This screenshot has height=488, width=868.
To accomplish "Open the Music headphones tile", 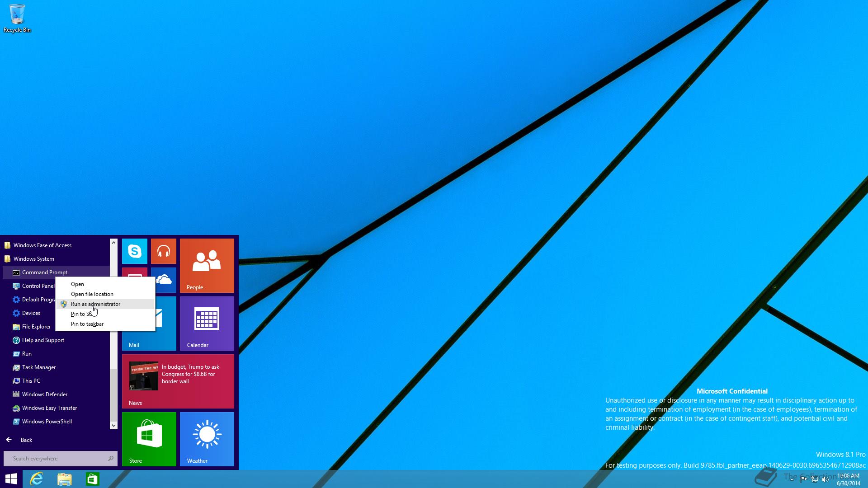I will tap(164, 251).
